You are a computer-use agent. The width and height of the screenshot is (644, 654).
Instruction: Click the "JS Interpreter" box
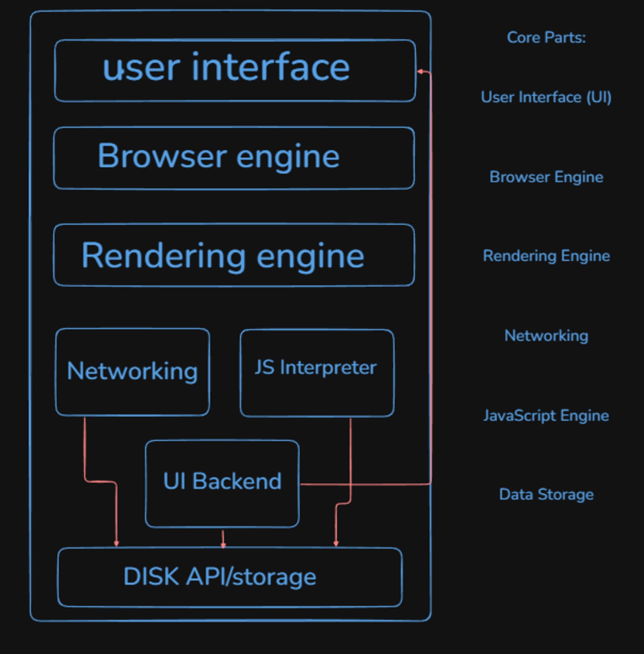click(317, 373)
